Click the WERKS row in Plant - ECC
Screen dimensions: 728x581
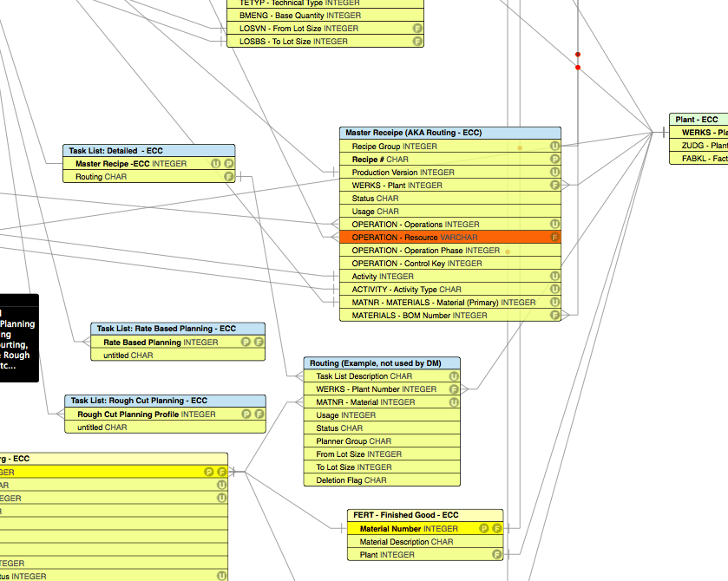[698, 133]
